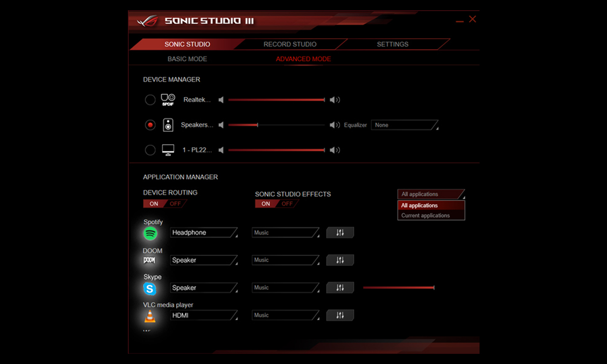Open Spotify's Headphone routing dropdown
This screenshot has height=364, width=607.
[x=204, y=232]
